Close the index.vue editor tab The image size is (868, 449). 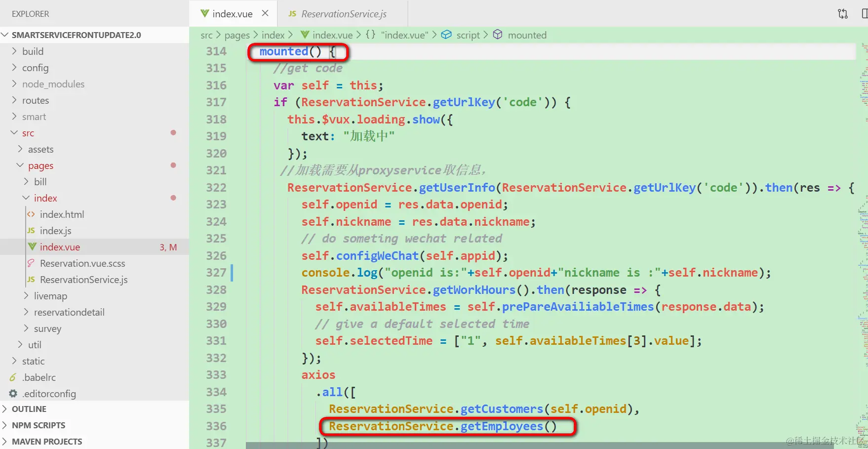(x=265, y=13)
